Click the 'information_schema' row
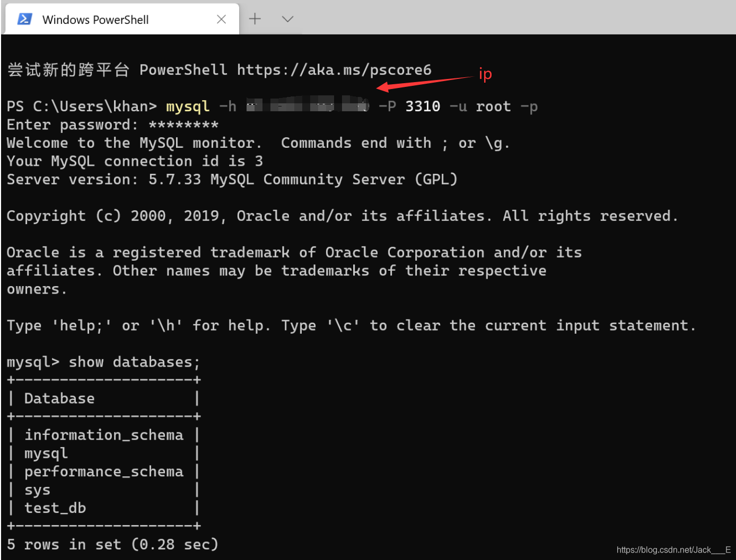This screenshot has height=560, width=736. pos(104,435)
